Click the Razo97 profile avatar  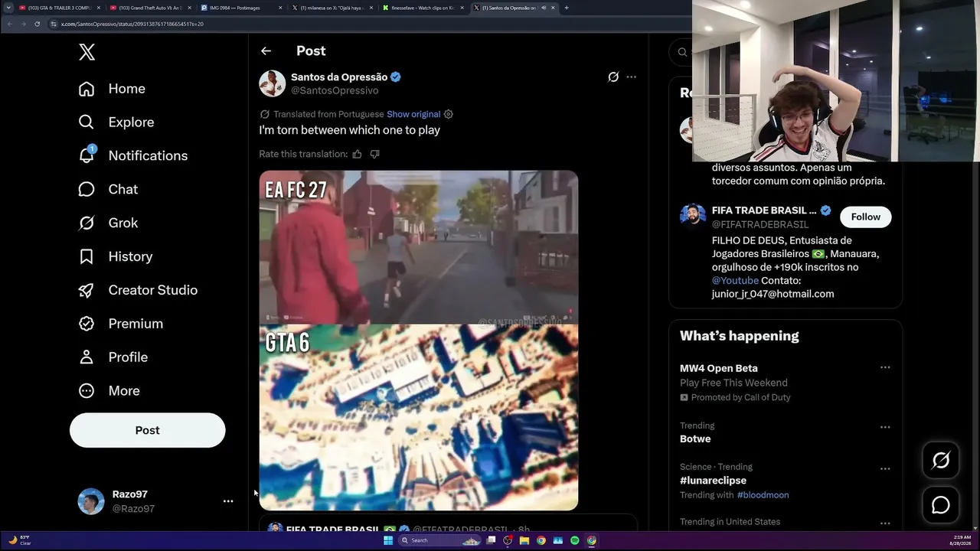(x=91, y=501)
